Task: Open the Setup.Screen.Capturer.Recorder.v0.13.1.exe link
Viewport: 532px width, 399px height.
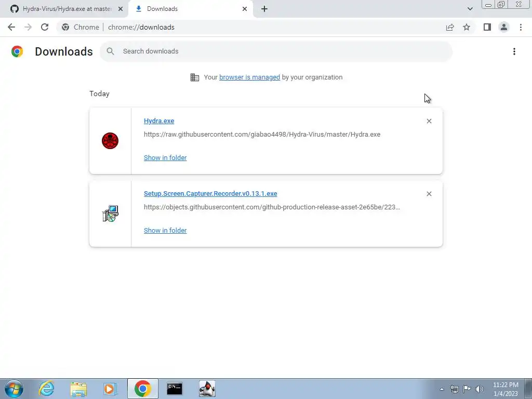Action: pyautogui.click(x=210, y=193)
